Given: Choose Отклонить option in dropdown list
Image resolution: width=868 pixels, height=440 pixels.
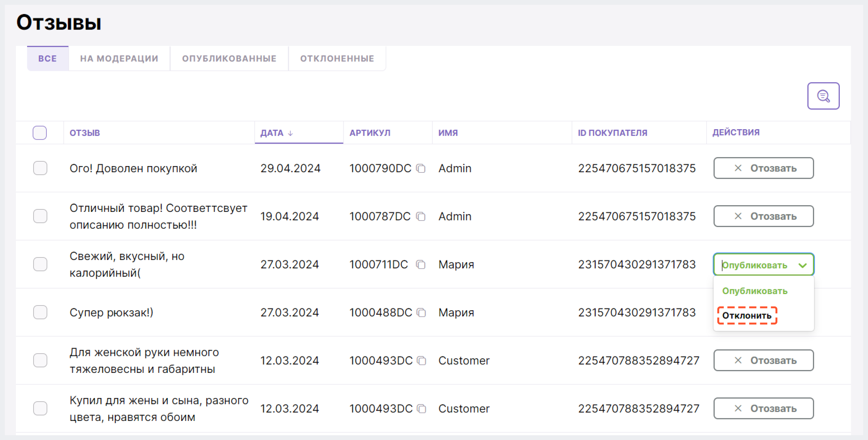Looking at the screenshot, I should [x=747, y=316].
